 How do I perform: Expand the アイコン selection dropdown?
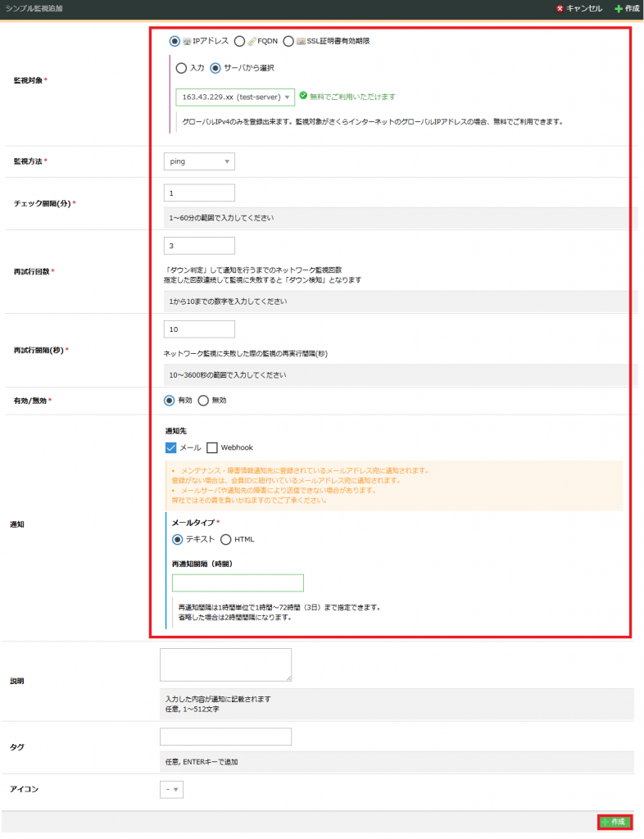[x=172, y=790]
